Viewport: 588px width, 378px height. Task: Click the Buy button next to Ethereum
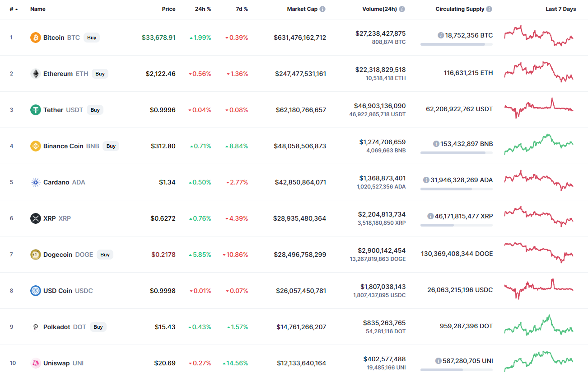point(100,74)
